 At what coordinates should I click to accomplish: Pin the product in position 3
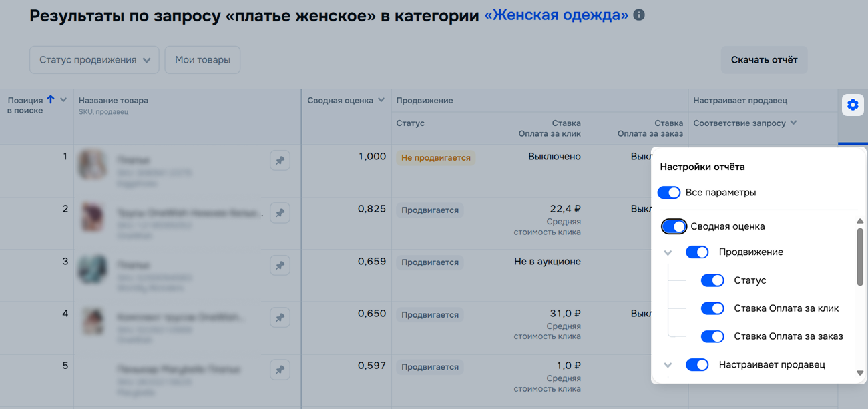click(280, 265)
